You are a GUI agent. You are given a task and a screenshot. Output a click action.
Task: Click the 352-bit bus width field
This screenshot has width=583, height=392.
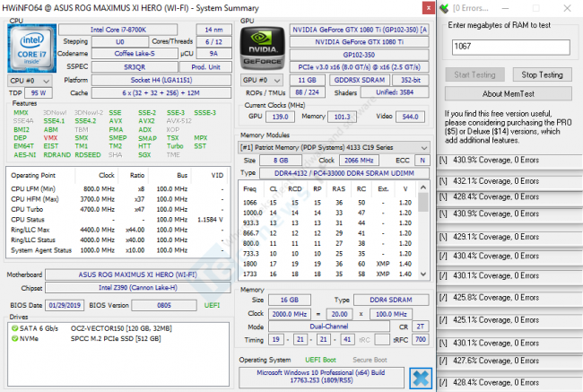click(411, 81)
